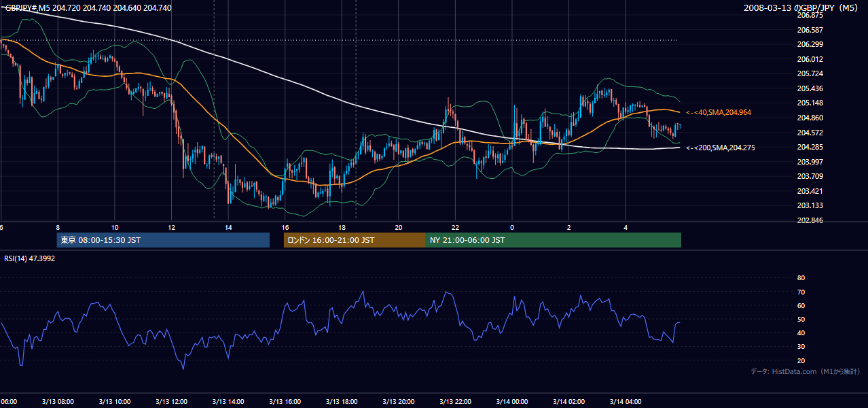Image resolution: width=868 pixels, height=408 pixels.
Task: Click the 3/14 00:00 date label
Action: click(x=511, y=402)
